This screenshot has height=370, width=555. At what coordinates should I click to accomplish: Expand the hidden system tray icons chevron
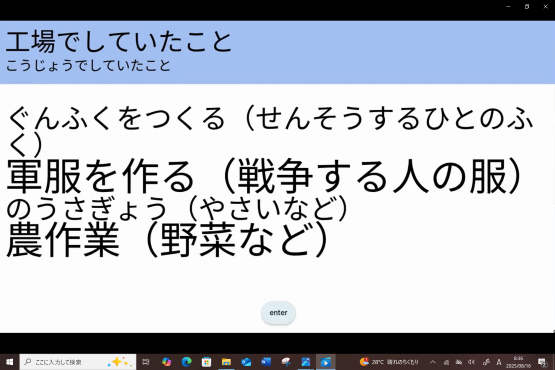[433, 362]
